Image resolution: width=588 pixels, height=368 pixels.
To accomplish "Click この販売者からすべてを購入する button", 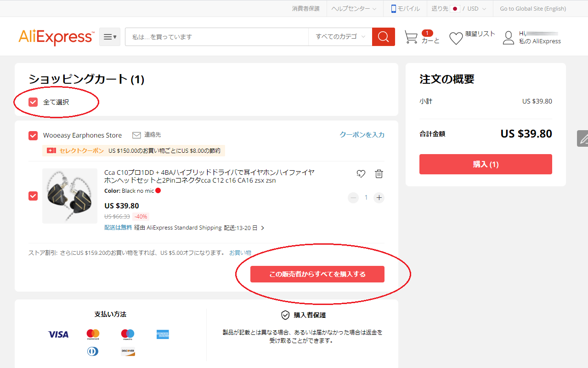I will (317, 274).
